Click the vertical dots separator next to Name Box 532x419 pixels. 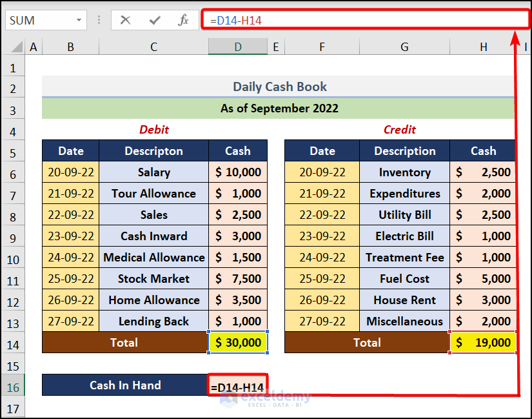pos(98,20)
